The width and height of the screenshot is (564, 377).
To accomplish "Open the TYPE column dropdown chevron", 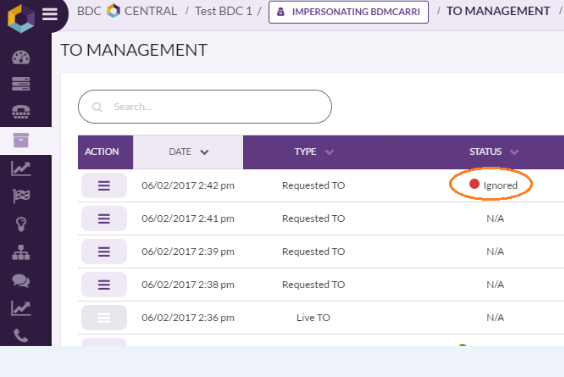I will pos(329,152).
